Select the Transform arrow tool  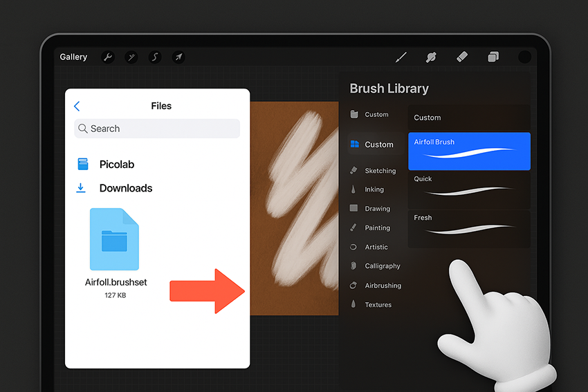tap(178, 57)
